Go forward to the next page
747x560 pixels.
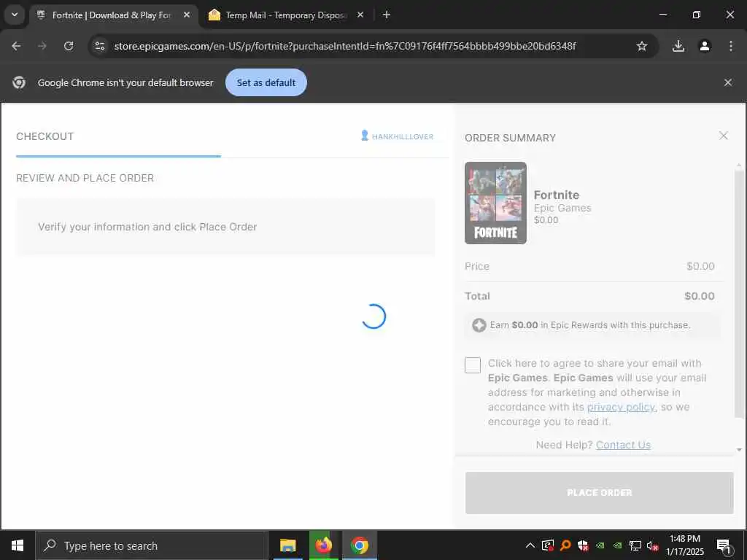coord(42,46)
